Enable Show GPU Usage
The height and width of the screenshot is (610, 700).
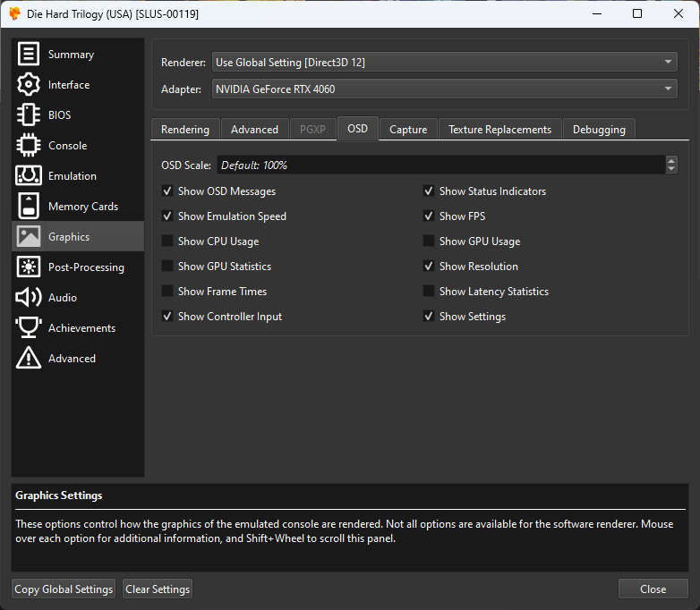tap(429, 241)
